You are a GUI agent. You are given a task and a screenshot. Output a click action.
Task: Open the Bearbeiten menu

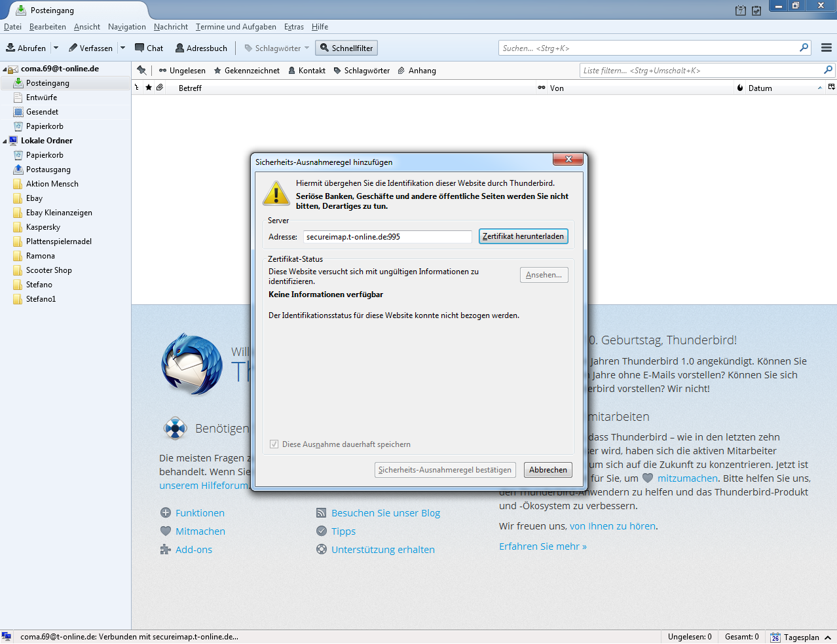(x=48, y=27)
